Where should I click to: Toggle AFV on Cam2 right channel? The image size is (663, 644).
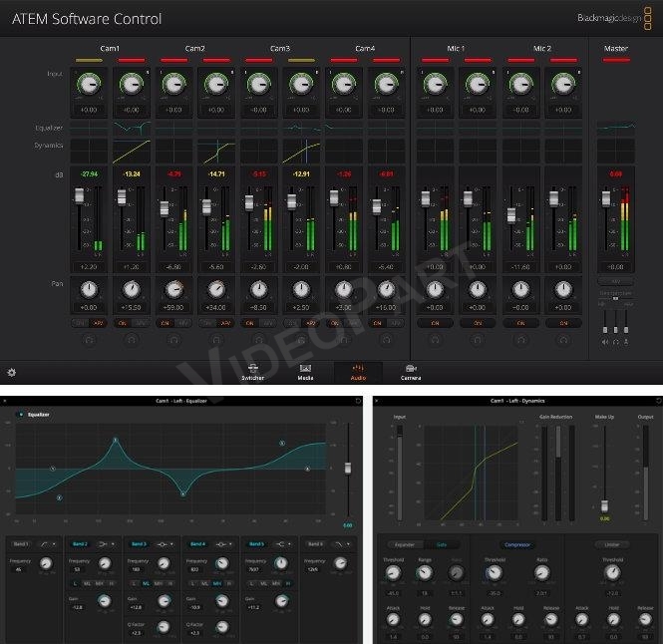coord(225,323)
